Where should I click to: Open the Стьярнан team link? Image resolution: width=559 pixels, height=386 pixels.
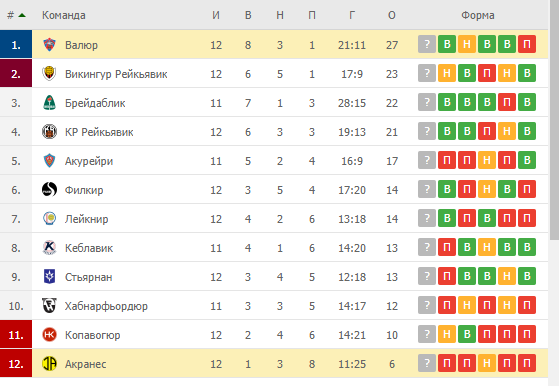[88, 277]
